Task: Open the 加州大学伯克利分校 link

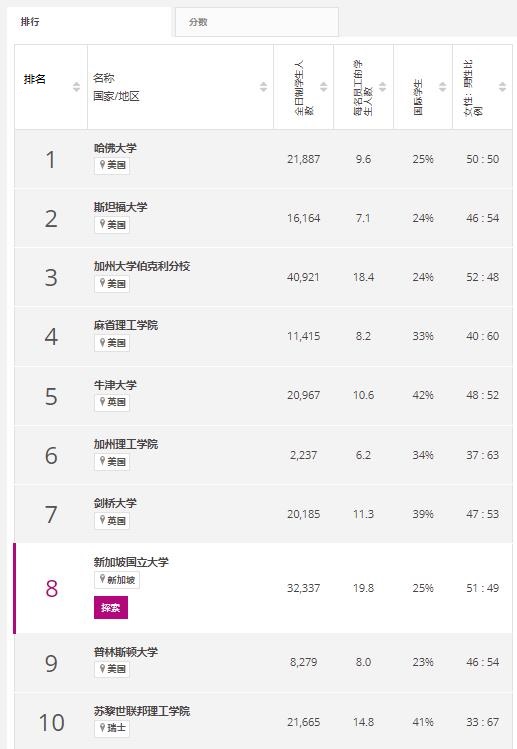Action: [142, 266]
